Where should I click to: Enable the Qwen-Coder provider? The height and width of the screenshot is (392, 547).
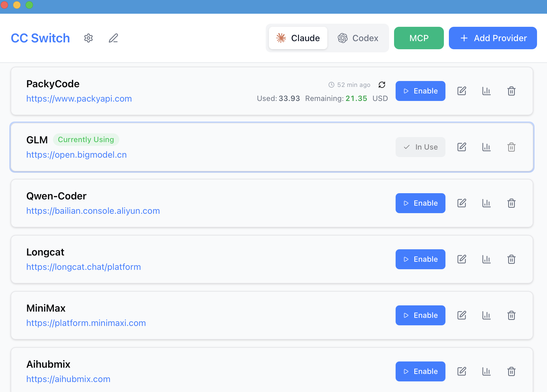tap(420, 203)
